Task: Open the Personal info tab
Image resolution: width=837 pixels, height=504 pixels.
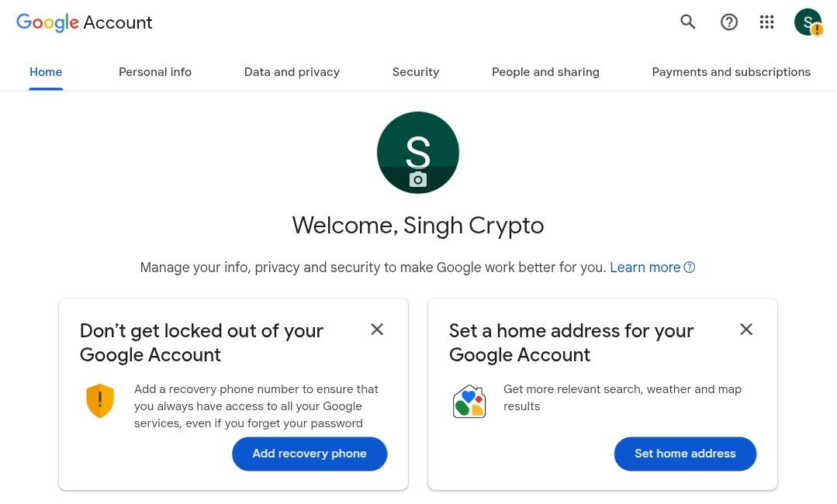Action: click(155, 72)
